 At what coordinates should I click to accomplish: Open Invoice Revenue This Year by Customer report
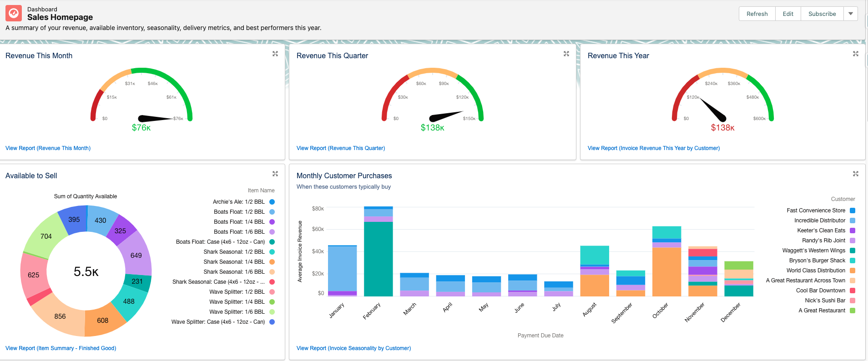[x=654, y=148]
